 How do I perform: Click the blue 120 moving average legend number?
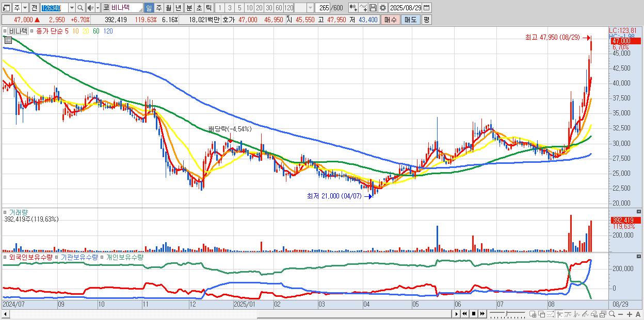click(108, 31)
